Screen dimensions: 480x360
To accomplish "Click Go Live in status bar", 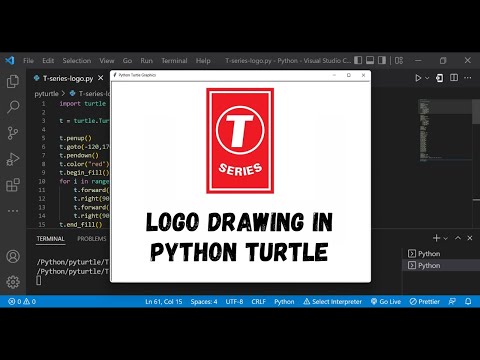I will pyautogui.click(x=386, y=302).
